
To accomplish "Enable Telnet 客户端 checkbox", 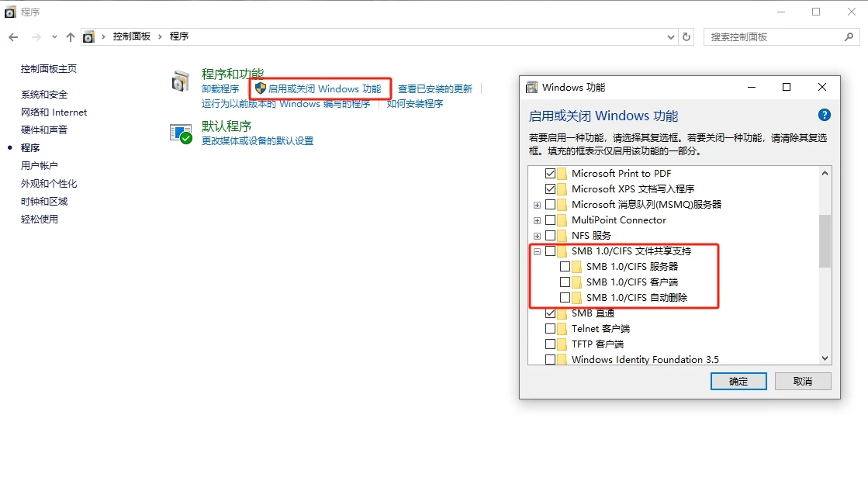I will 550,328.
